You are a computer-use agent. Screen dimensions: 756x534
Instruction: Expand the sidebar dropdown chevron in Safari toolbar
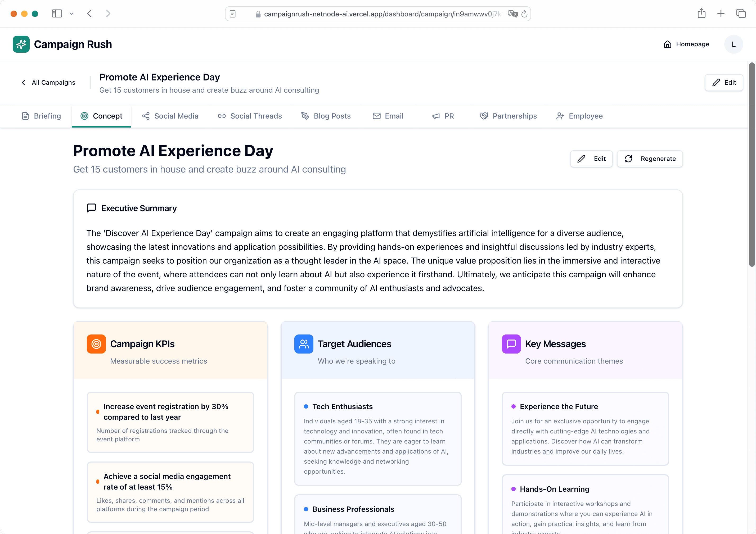(71, 14)
